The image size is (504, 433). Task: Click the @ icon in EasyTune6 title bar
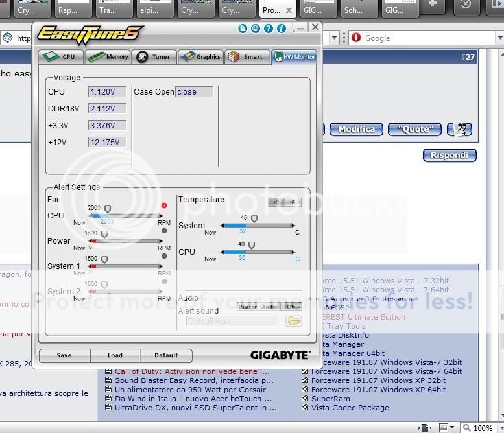click(255, 29)
